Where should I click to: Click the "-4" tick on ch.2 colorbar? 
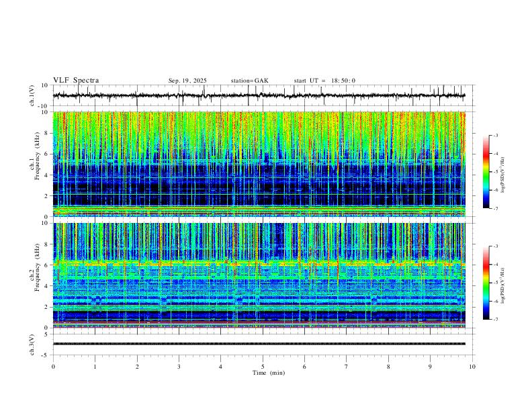[x=495, y=265]
